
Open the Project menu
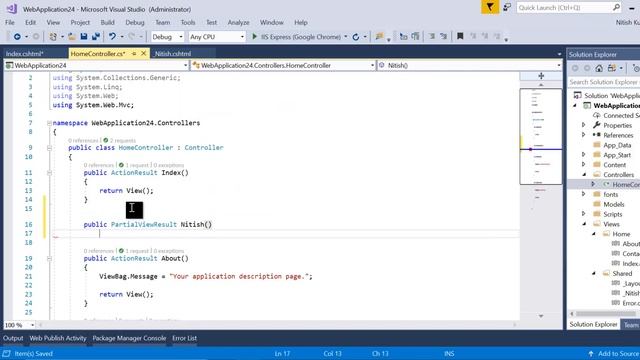click(80, 22)
